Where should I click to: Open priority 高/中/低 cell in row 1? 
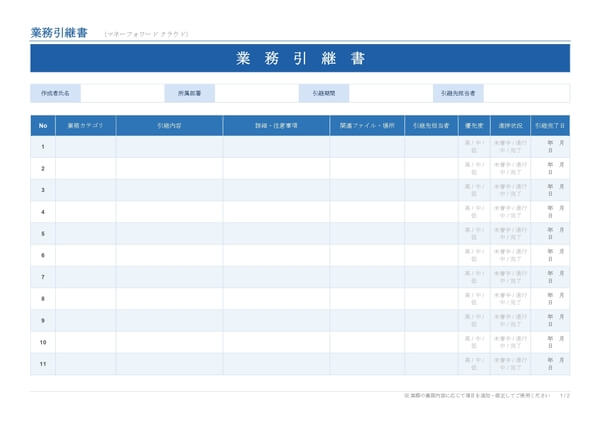pos(475,147)
